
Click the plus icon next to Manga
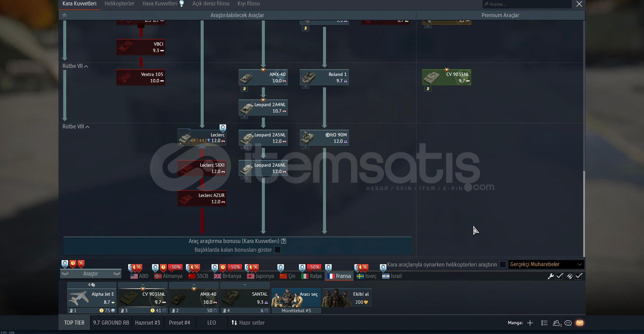click(530, 323)
